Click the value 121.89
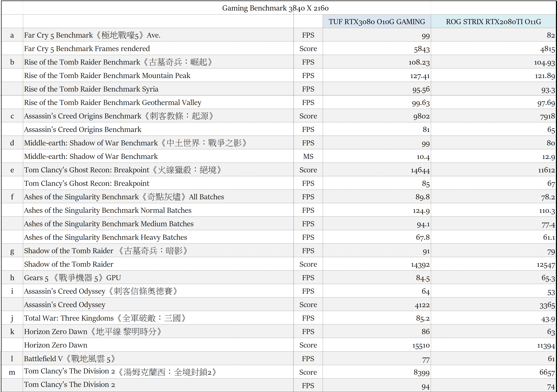 tap(545, 76)
